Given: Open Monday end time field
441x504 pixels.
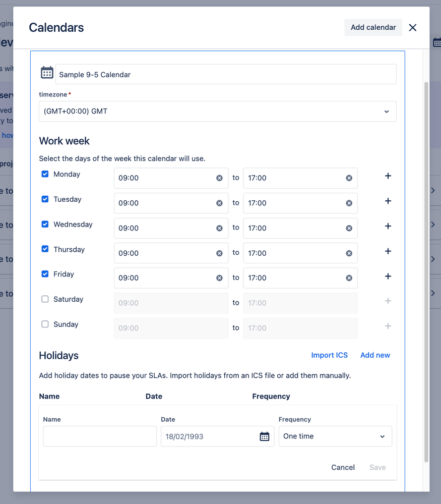Looking at the screenshot, I should (x=300, y=178).
